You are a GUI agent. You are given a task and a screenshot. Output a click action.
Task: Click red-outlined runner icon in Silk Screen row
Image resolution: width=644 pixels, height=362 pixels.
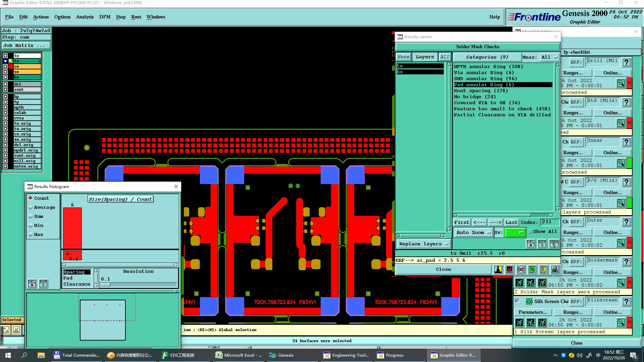click(x=542, y=322)
